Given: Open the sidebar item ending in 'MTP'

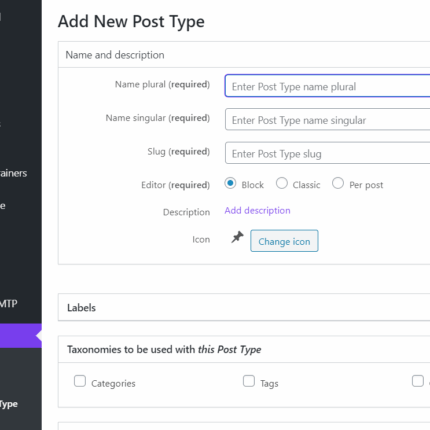Looking at the screenshot, I should [x=9, y=304].
